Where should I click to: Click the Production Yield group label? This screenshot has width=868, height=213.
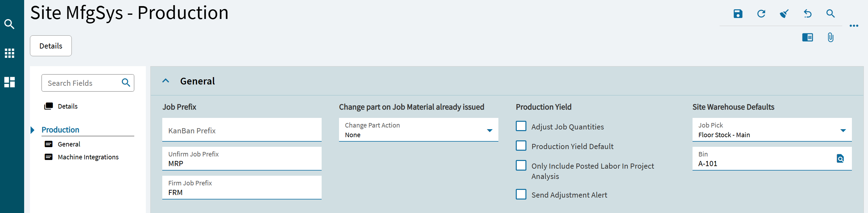coord(543,107)
